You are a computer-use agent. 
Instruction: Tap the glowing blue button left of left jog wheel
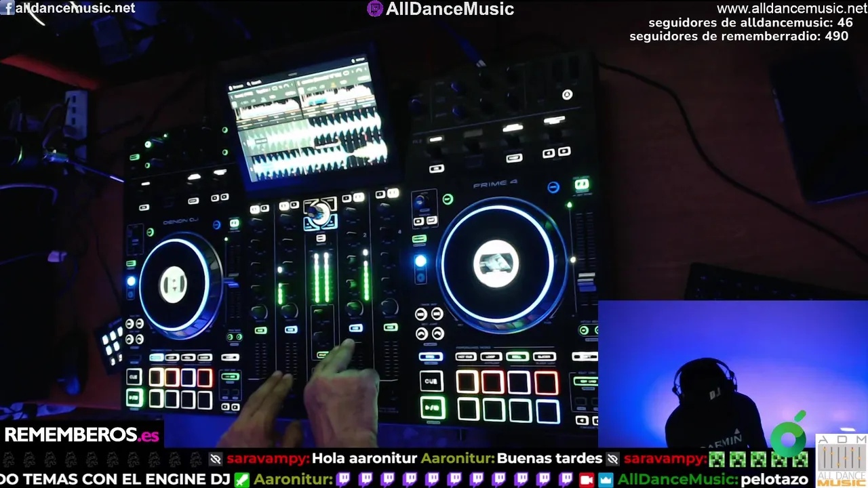[131, 281]
